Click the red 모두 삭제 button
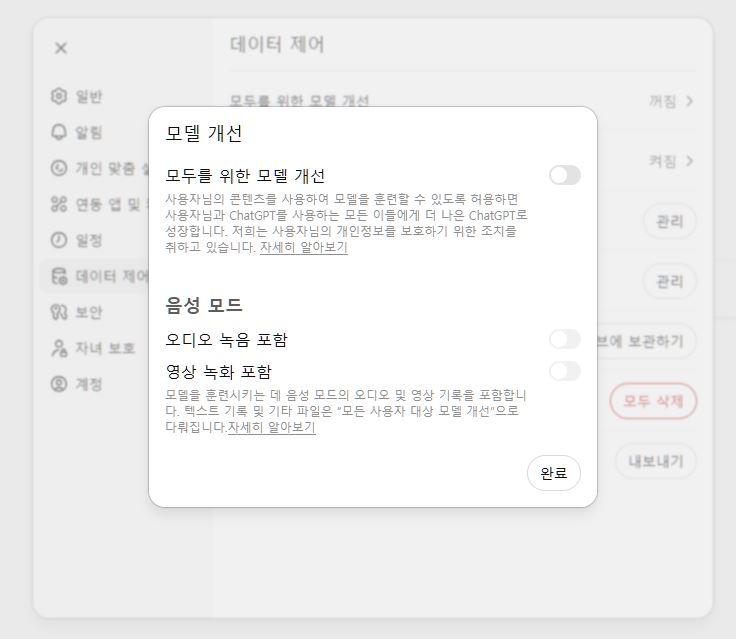 (x=653, y=401)
